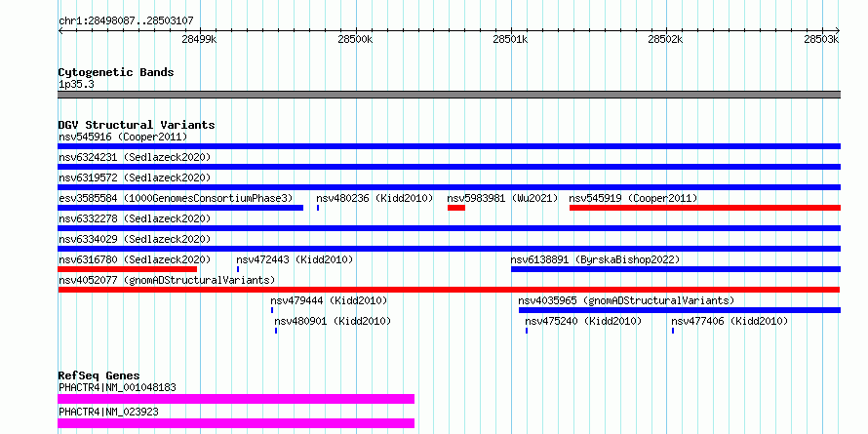Click the 28499k ruler tick label

(x=199, y=39)
